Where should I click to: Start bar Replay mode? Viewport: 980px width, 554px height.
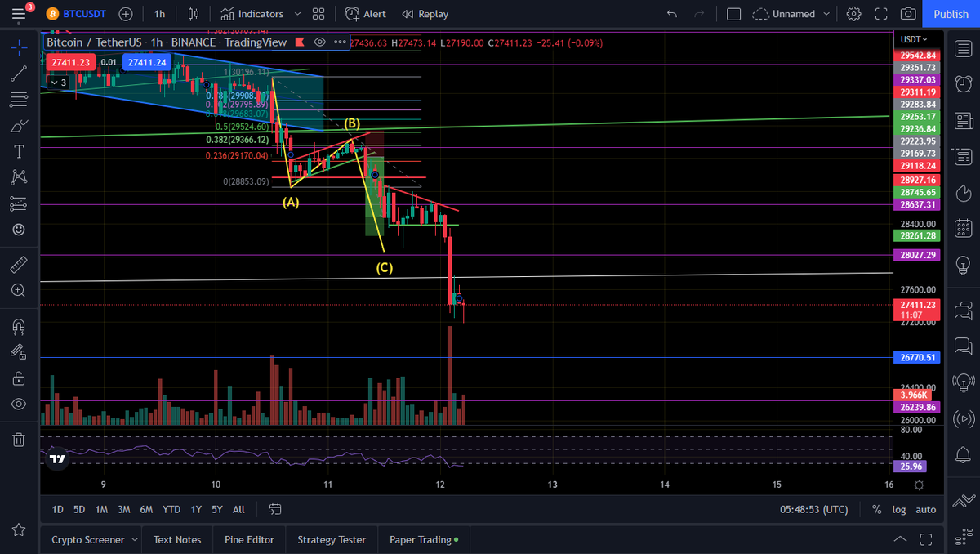click(425, 14)
